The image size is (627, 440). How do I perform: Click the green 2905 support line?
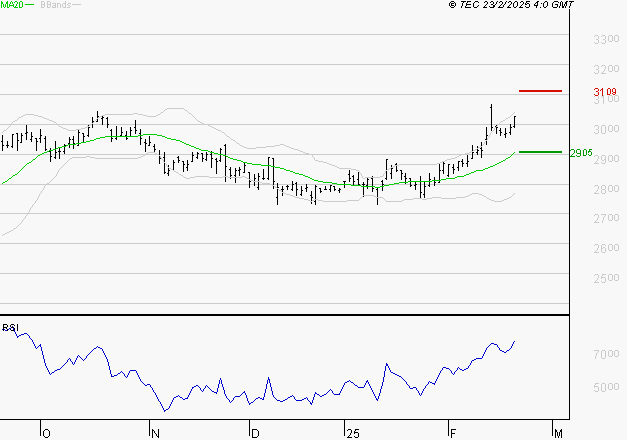(x=541, y=152)
